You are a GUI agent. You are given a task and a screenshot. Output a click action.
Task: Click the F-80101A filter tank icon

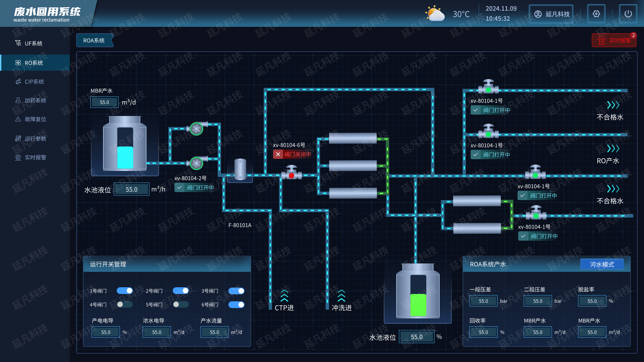coord(240,170)
